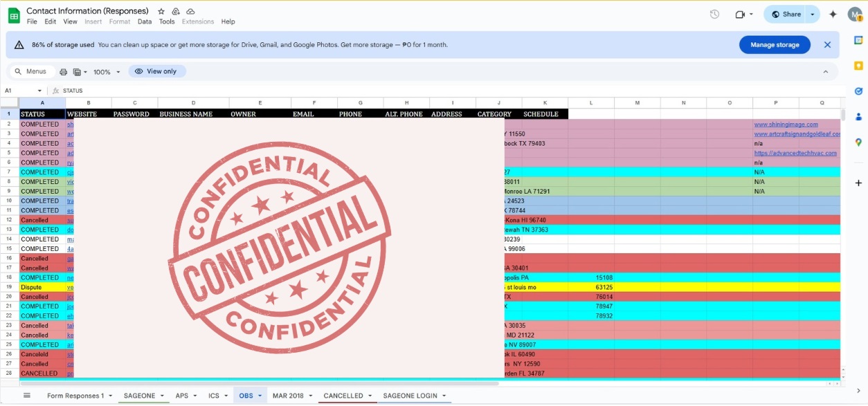
Task: Start a meeting with the camera icon
Action: [740, 14]
